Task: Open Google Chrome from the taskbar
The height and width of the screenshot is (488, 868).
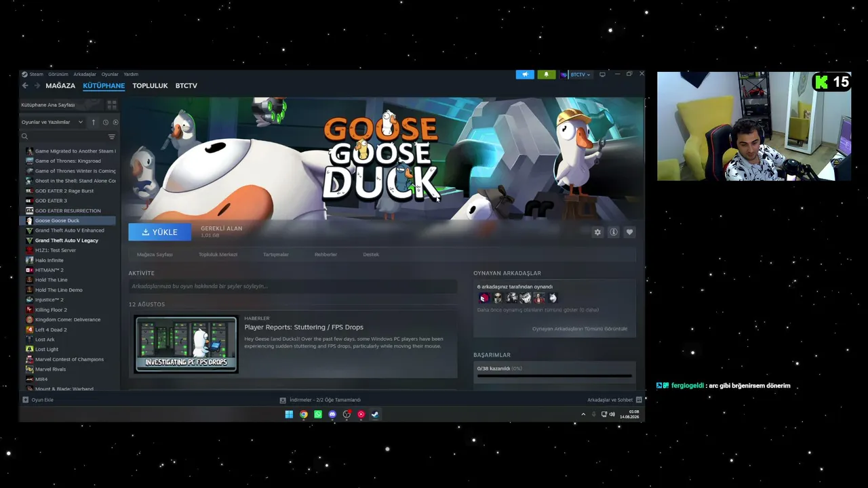Action: point(304,414)
